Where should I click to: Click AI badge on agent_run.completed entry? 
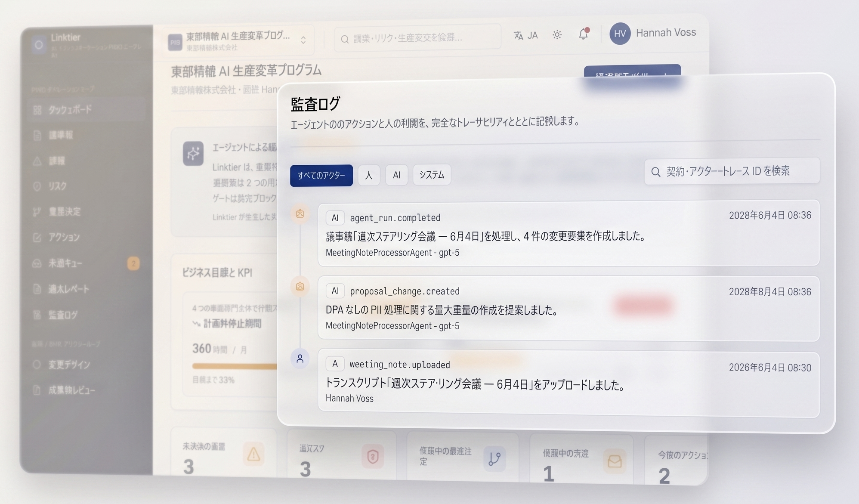[x=335, y=218]
